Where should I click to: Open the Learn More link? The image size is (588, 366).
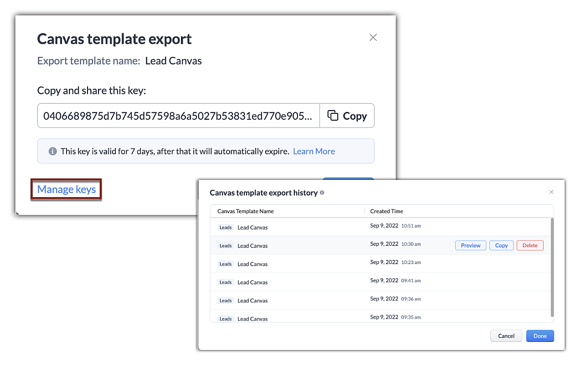314,151
